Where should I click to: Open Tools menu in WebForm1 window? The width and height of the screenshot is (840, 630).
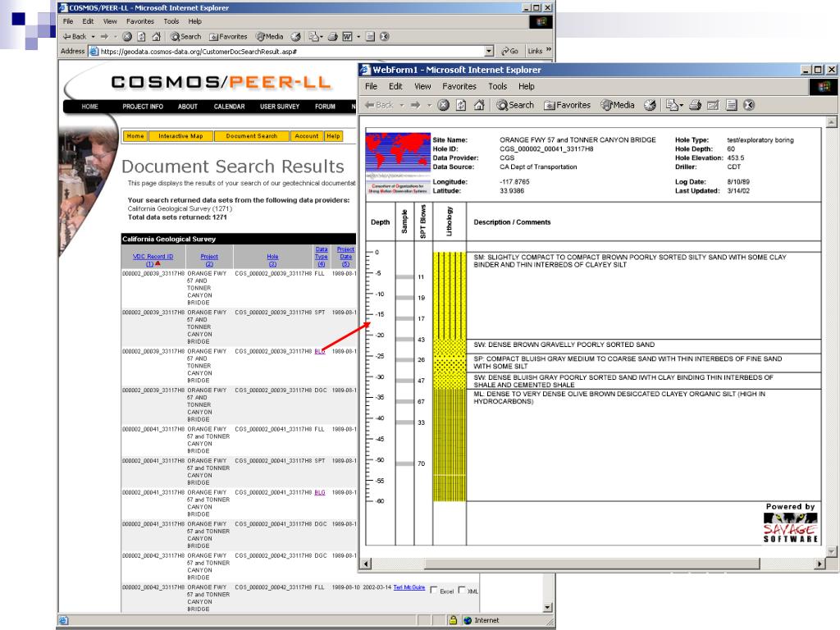498,86
